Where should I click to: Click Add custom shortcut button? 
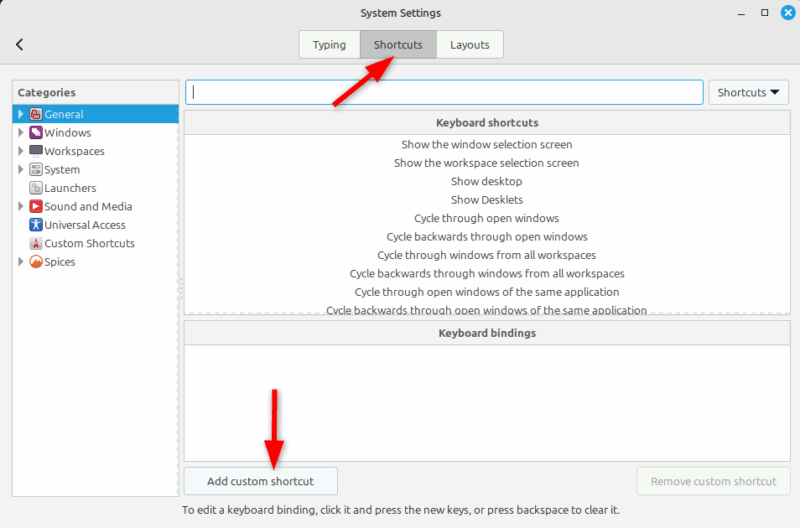pyautogui.click(x=260, y=481)
